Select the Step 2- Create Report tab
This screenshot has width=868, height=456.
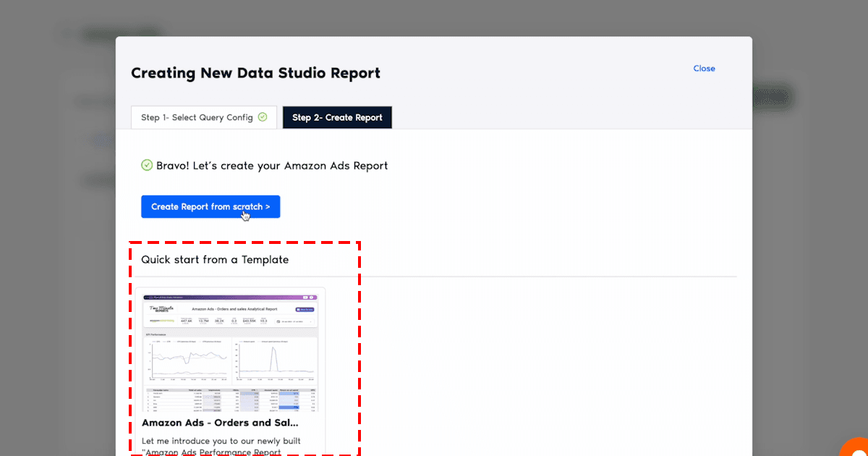click(337, 117)
